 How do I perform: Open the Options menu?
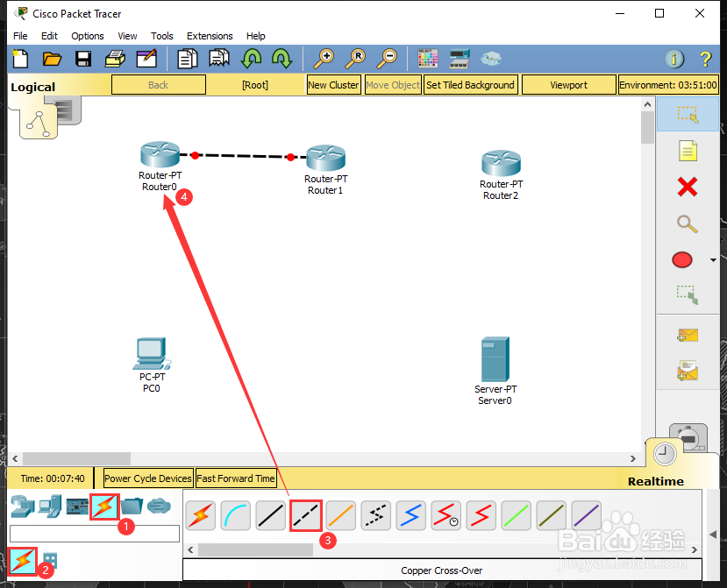coord(88,36)
